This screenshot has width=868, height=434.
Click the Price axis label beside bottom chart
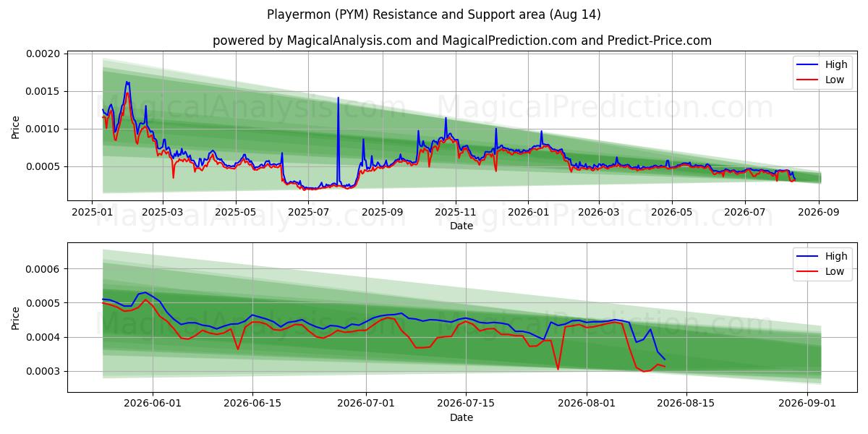tap(16, 318)
